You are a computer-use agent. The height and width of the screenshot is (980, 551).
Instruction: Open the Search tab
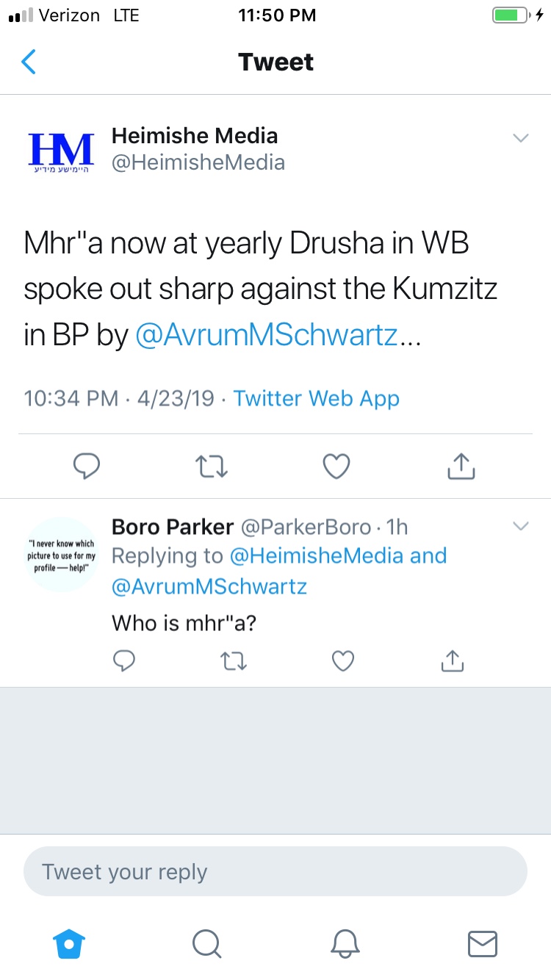tap(206, 943)
